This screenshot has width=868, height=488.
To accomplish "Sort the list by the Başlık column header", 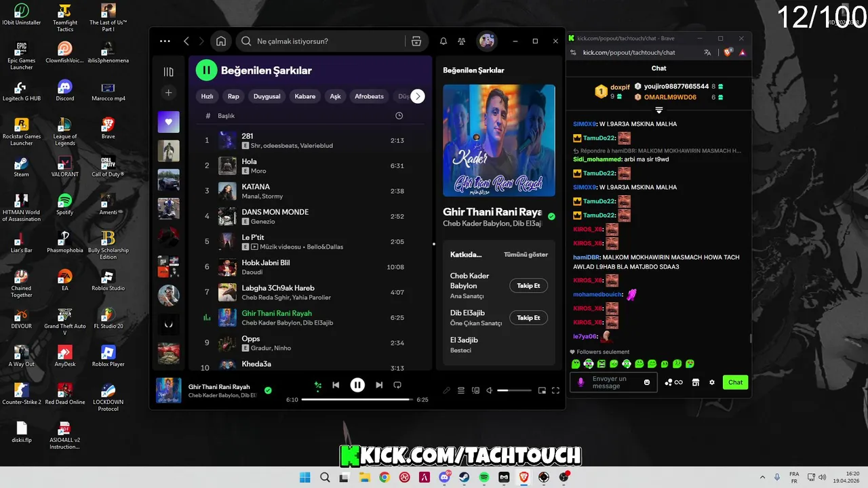I will [226, 116].
